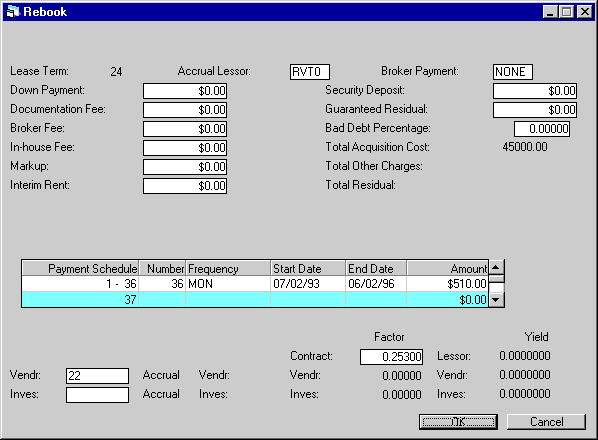Click the Rebook window title icon
The image size is (598, 440).
(13, 12)
